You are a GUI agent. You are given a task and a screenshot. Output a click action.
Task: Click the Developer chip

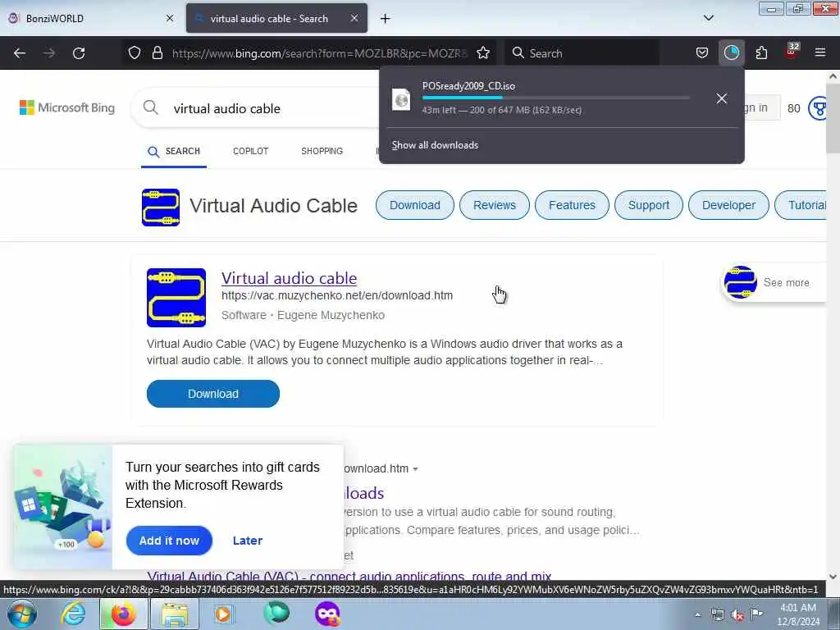(728, 205)
